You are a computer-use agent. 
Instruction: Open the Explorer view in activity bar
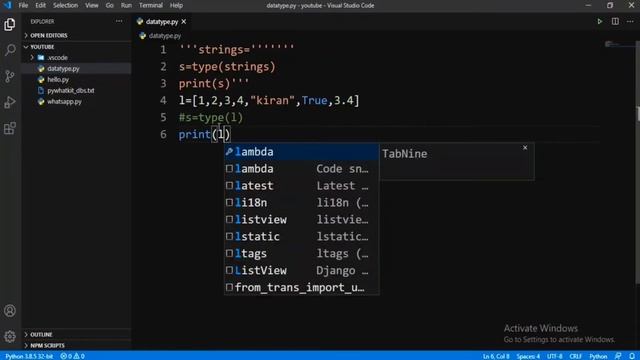pyautogui.click(x=10, y=24)
